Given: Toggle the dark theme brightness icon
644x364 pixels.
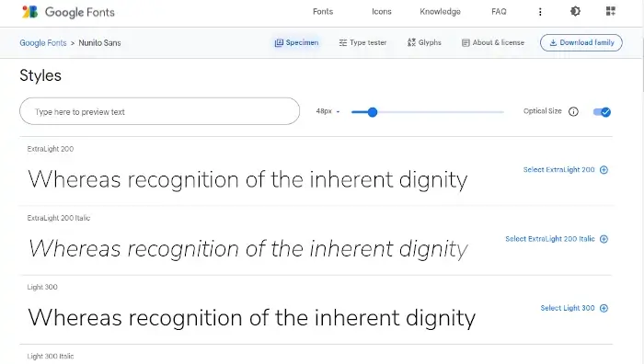Looking at the screenshot, I should [x=575, y=12].
